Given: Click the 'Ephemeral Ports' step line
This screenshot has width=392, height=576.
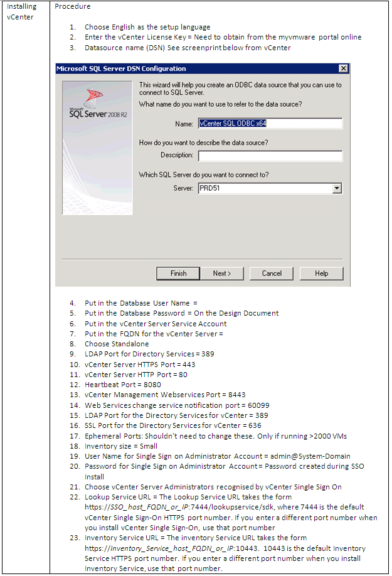Looking at the screenshot, I should pyautogui.click(x=216, y=436).
